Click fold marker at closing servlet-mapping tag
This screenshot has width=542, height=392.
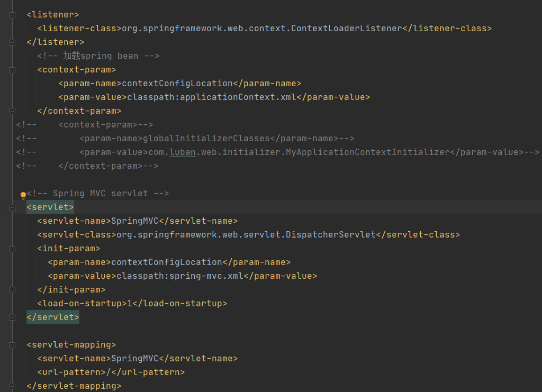coord(13,386)
